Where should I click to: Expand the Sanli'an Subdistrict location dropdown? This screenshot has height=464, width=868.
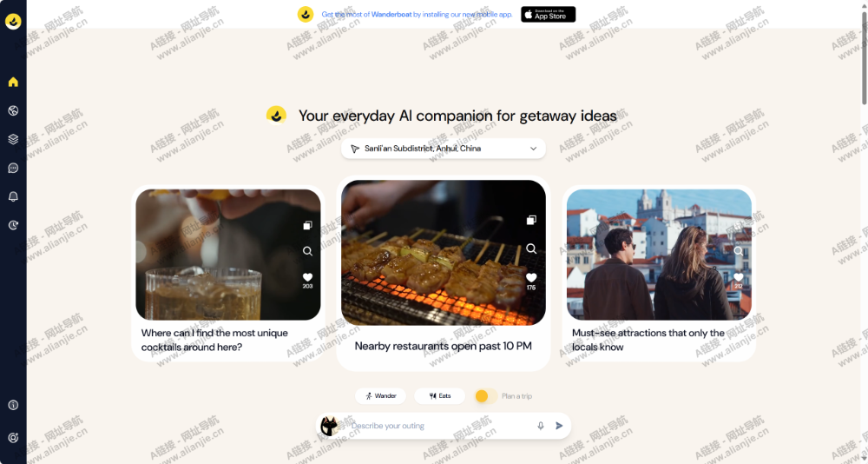(x=444, y=149)
